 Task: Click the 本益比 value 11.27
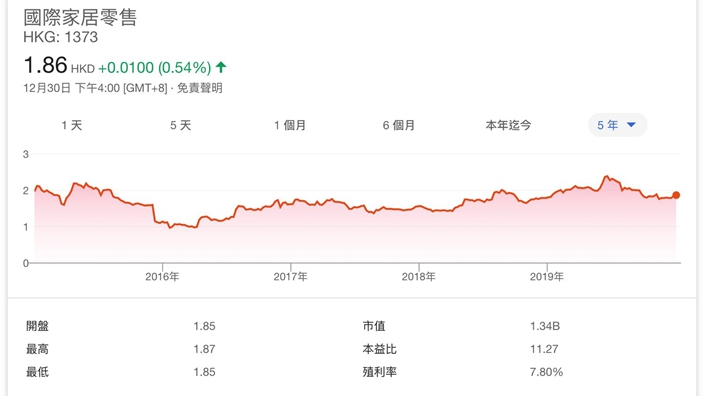pyautogui.click(x=544, y=349)
